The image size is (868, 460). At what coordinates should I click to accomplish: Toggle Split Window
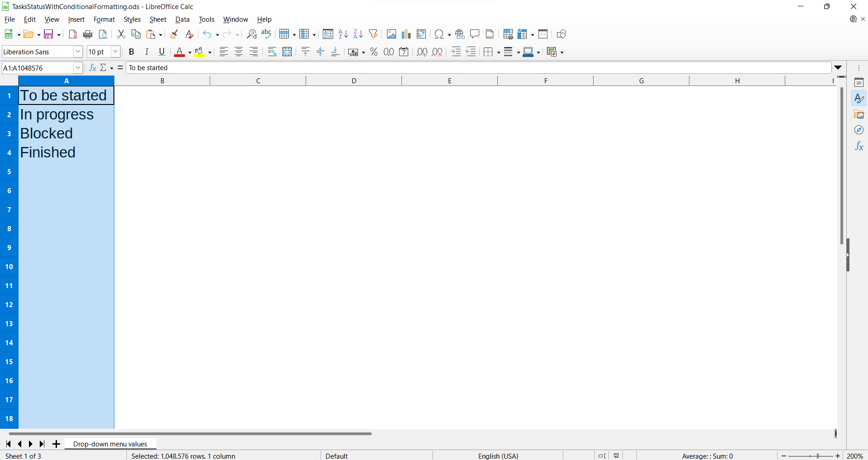point(543,34)
